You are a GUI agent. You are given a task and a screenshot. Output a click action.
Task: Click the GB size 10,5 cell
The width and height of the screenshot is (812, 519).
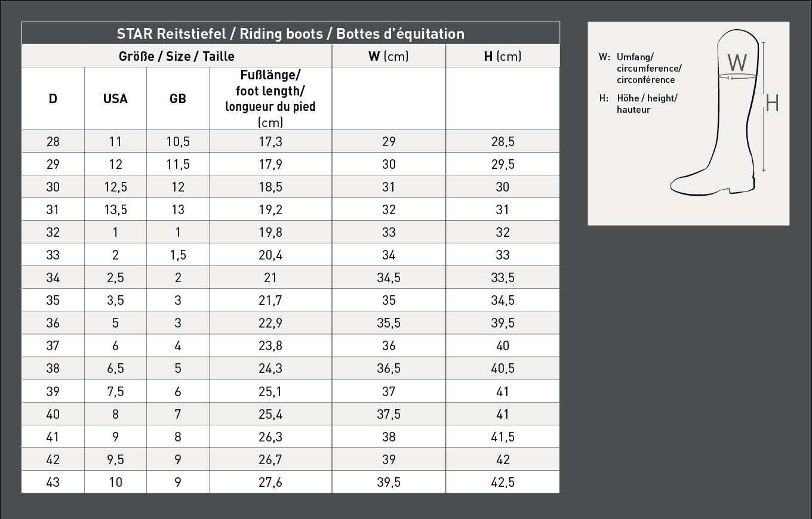pyautogui.click(x=178, y=141)
